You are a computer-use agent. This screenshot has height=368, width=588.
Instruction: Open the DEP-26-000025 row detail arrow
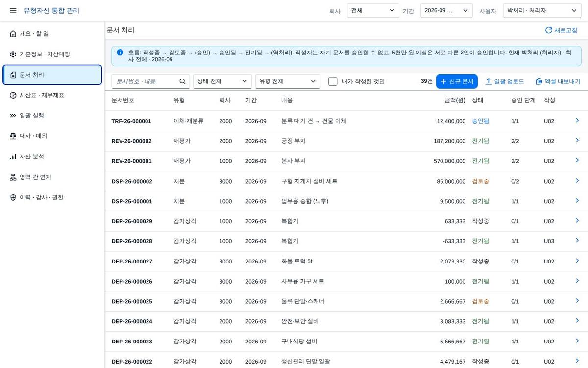coord(577,301)
